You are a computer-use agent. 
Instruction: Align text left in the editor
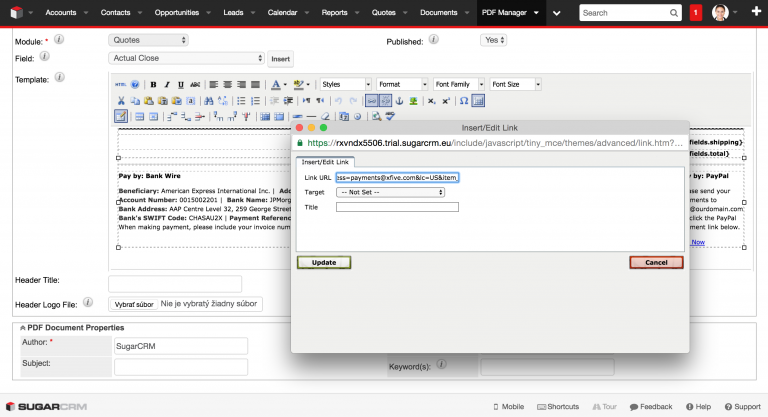point(214,84)
